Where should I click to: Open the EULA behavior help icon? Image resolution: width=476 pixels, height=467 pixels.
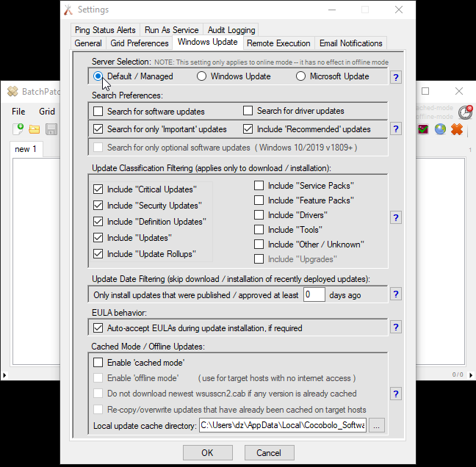(396, 327)
